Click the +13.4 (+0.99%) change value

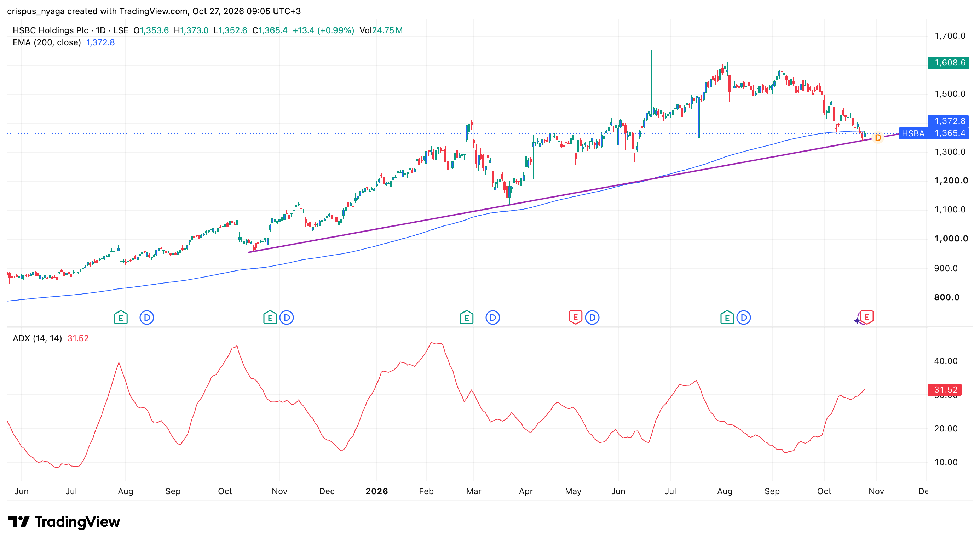323,30
